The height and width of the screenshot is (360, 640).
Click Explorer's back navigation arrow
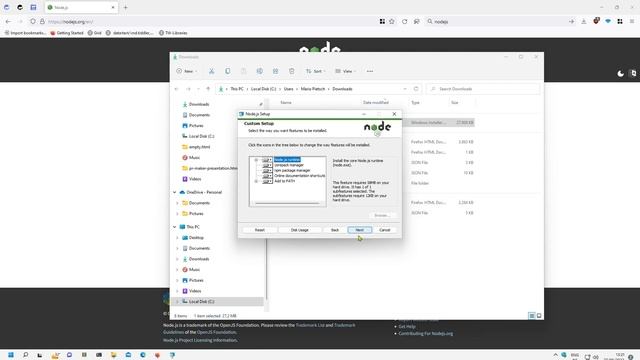point(177,89)
